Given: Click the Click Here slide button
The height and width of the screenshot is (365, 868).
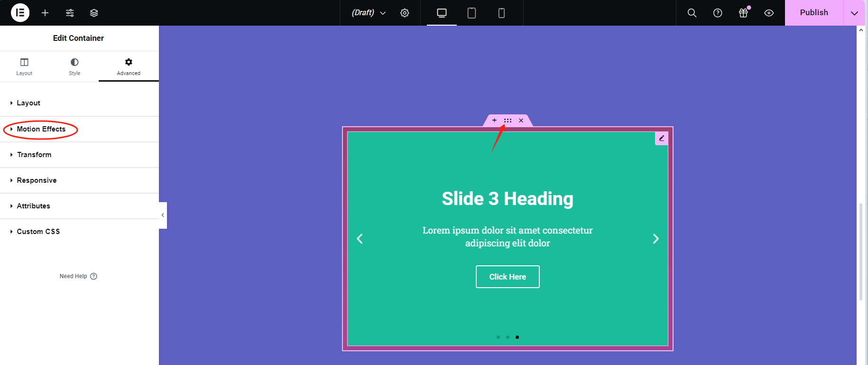Looking at the screenshot, I should coord(508,277).
